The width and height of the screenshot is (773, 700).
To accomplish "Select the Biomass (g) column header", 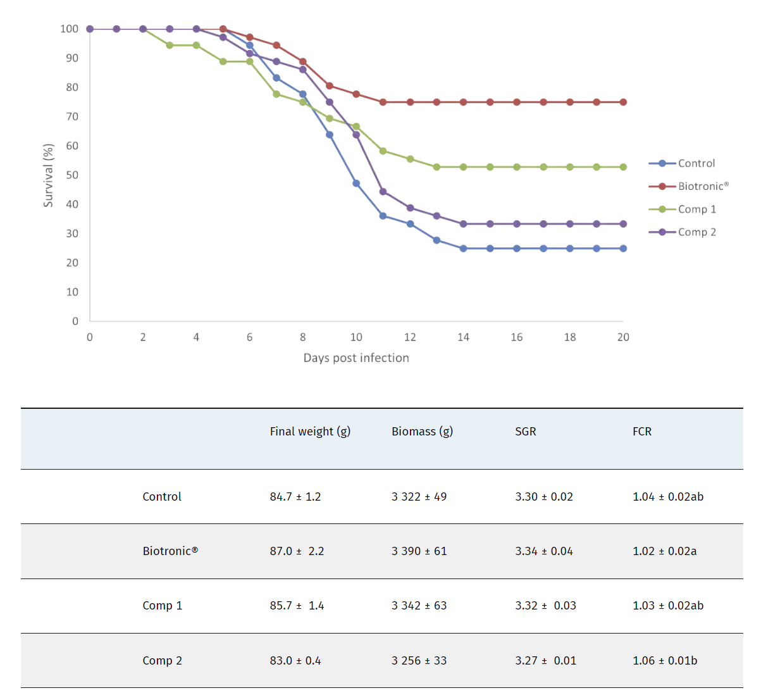I will tap(422, 432).
